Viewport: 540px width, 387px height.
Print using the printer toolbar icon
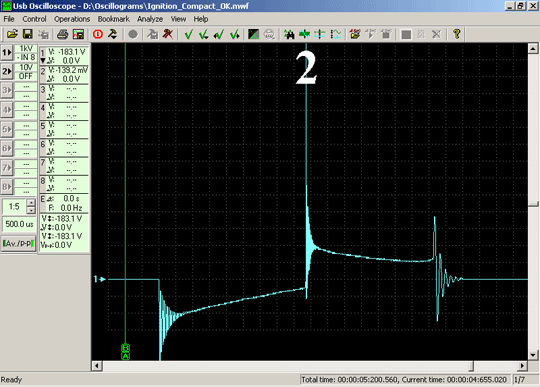[62, 34]
